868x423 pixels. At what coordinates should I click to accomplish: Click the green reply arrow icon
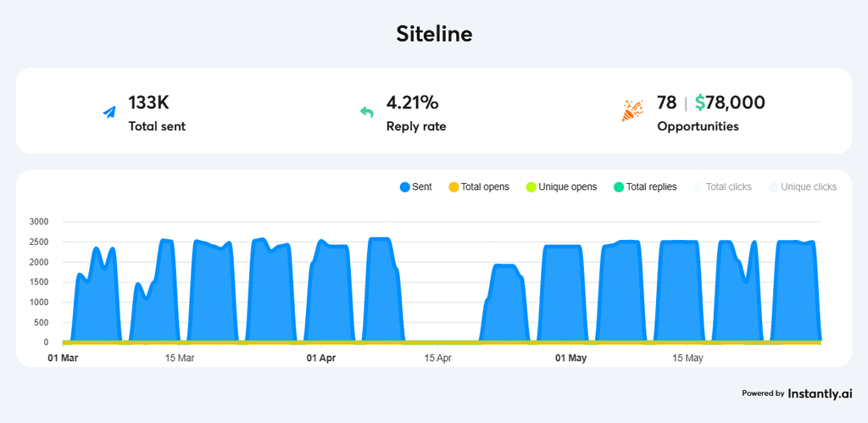(x=366, y=113)
